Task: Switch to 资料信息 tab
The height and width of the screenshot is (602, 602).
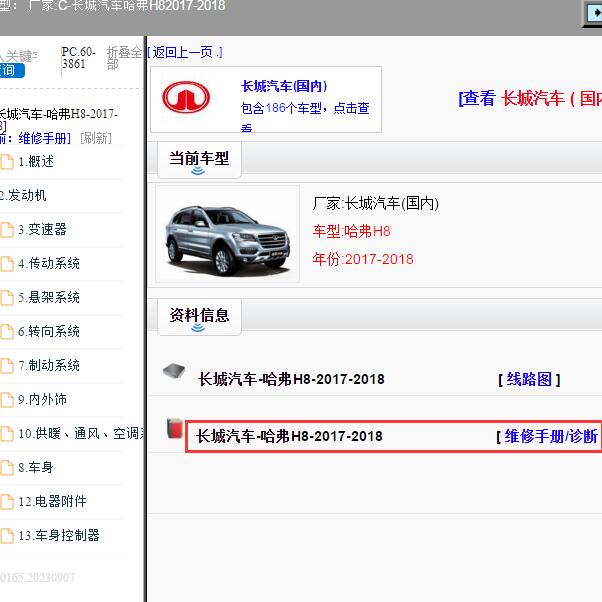Action: pyautogui.click(x=199, y=316)
